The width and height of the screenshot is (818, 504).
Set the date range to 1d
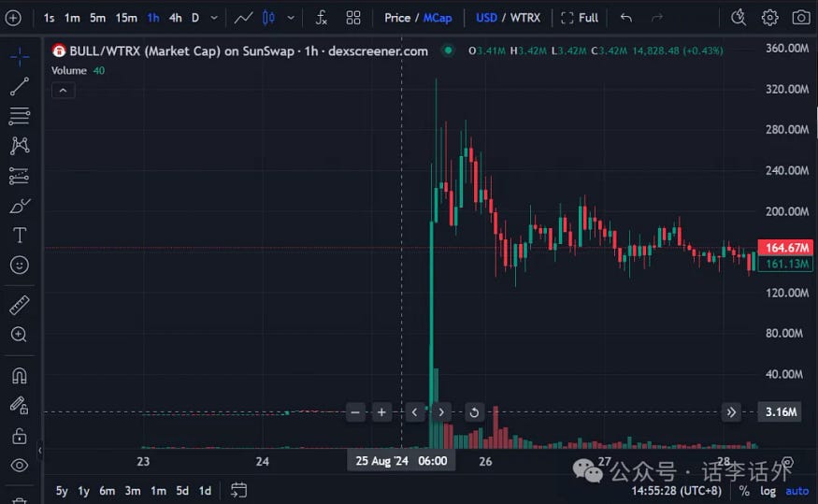click(x=205, y=491)
